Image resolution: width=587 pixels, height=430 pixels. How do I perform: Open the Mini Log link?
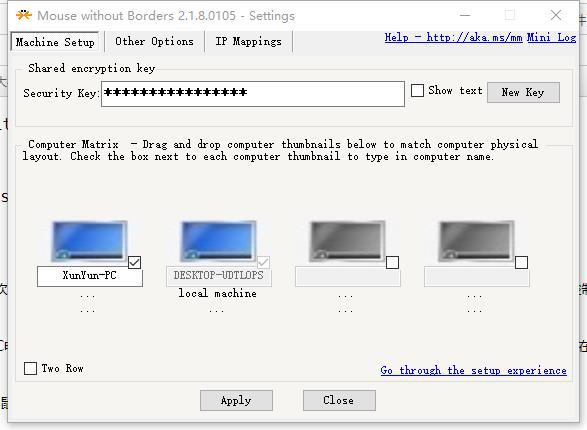551,37
